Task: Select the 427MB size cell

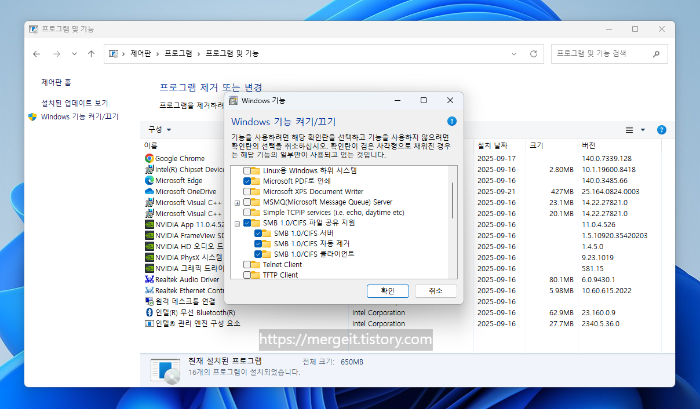Action: coord(562,192)
